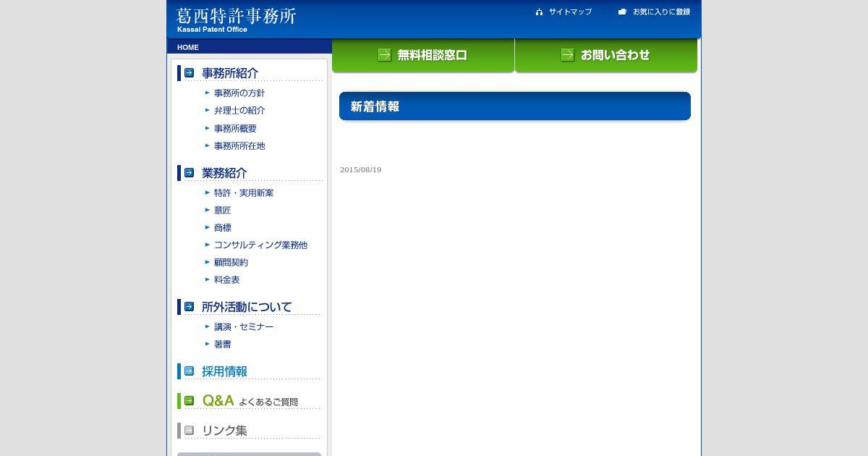Screen dimensions: 868x456
Task: Click triangle bullet beside 特許・実用新案
Action: (208, 193)
